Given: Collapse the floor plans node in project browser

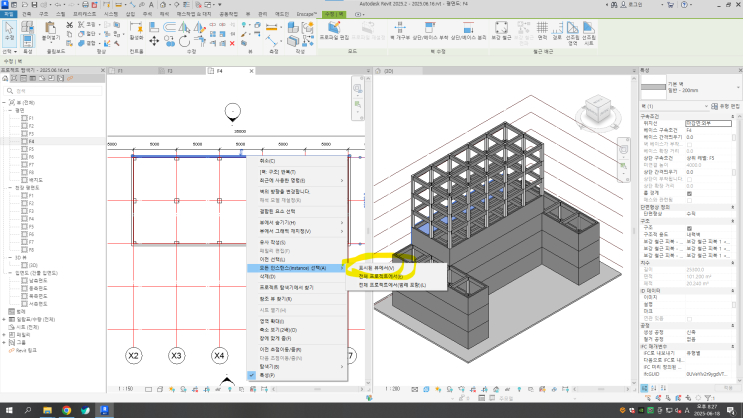Looking at the screenshot, I should [x=10, y=110].
